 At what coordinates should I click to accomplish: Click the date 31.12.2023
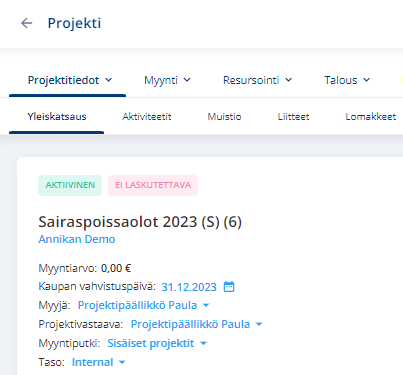(189, 287)
